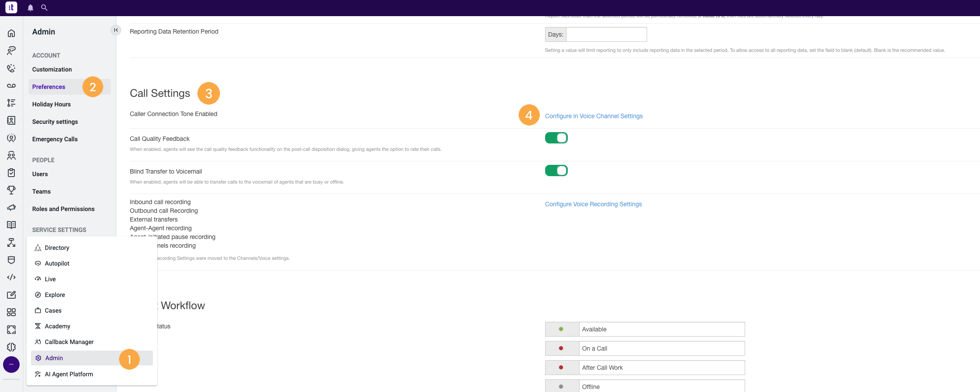980x392 pixels.
Task: Select Preferences in Admin menu
Action: (x=70, y=87)
